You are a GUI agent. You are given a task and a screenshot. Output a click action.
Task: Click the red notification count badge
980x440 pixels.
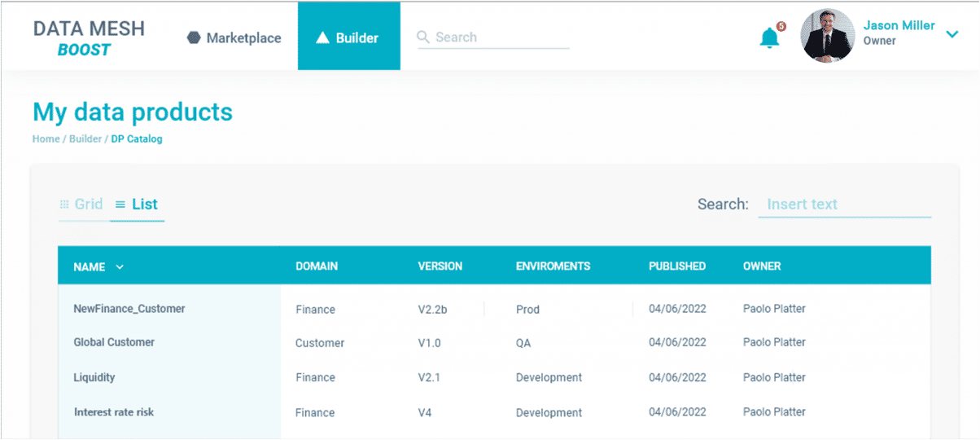(781, 26)
